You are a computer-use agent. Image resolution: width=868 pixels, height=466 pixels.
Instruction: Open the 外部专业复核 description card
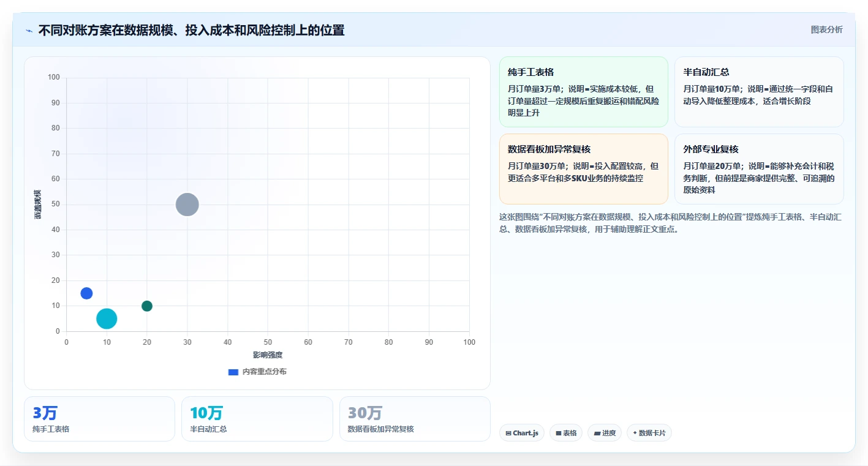(x=759, y=169)
